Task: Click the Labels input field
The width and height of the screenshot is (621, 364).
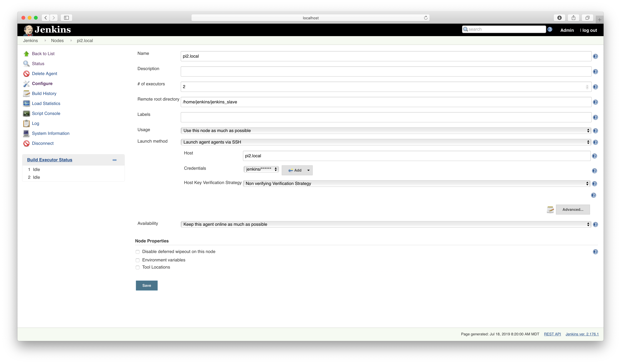Action: pos(386,117)
